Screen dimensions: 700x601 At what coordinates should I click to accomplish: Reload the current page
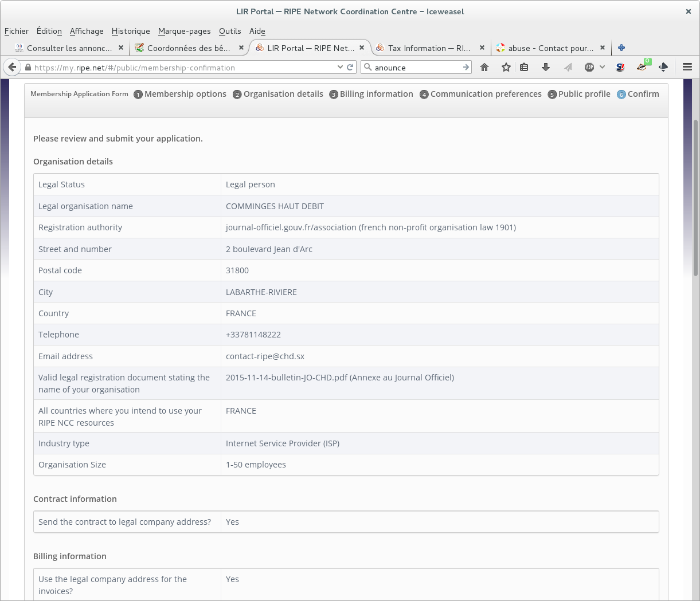(350, 68)
